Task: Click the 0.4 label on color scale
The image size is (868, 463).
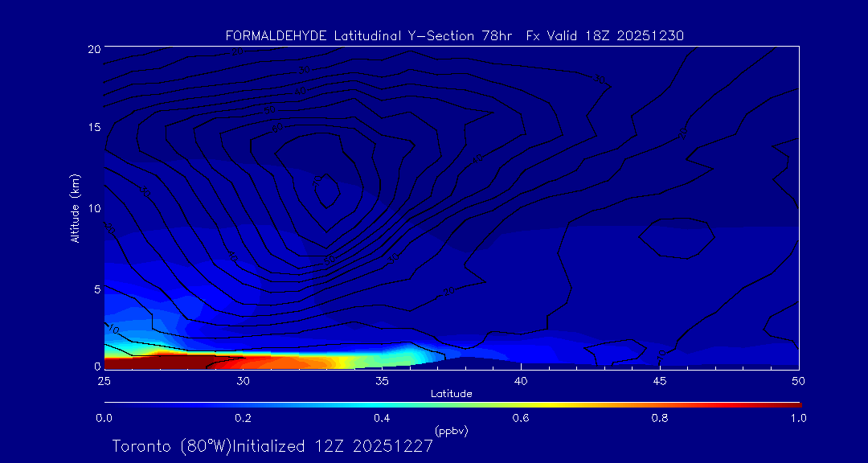Action: (x=382, y=418)
